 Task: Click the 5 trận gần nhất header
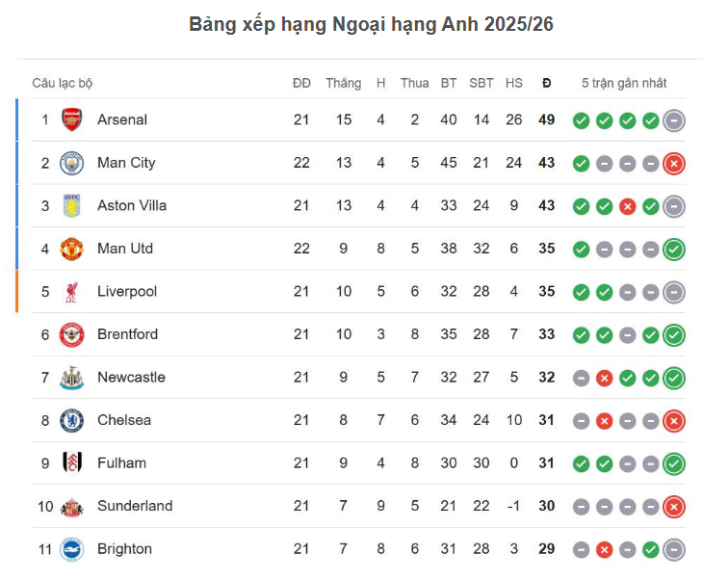[x=624, y=84]
